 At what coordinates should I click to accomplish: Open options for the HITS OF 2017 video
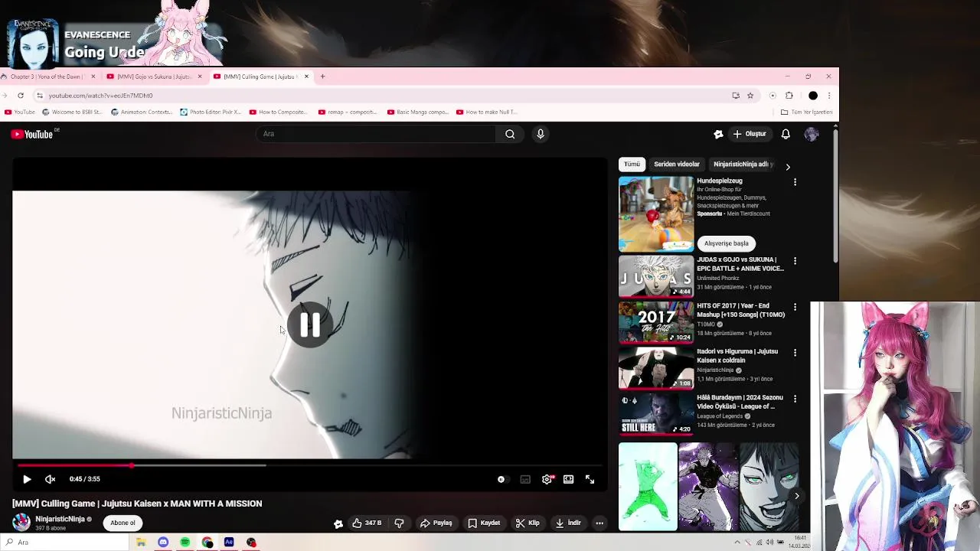tap(795, 307)
